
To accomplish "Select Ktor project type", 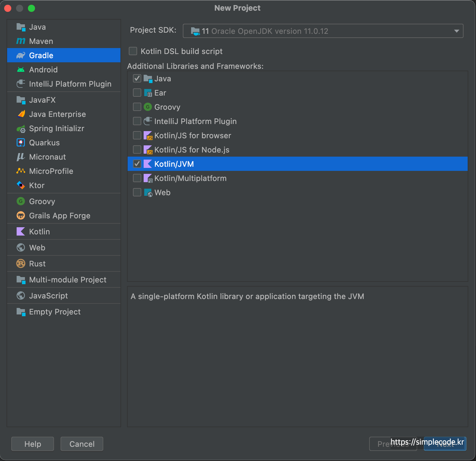I will coord(64,185).
